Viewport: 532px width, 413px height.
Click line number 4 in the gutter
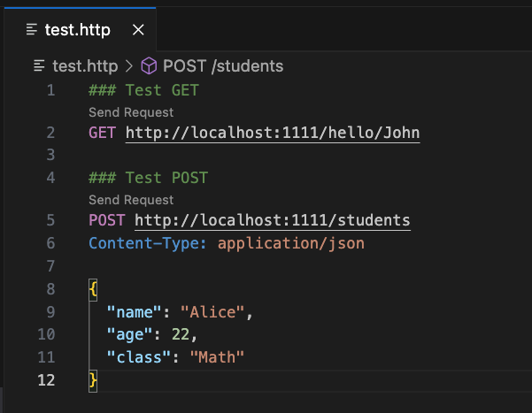pos(50,178)
